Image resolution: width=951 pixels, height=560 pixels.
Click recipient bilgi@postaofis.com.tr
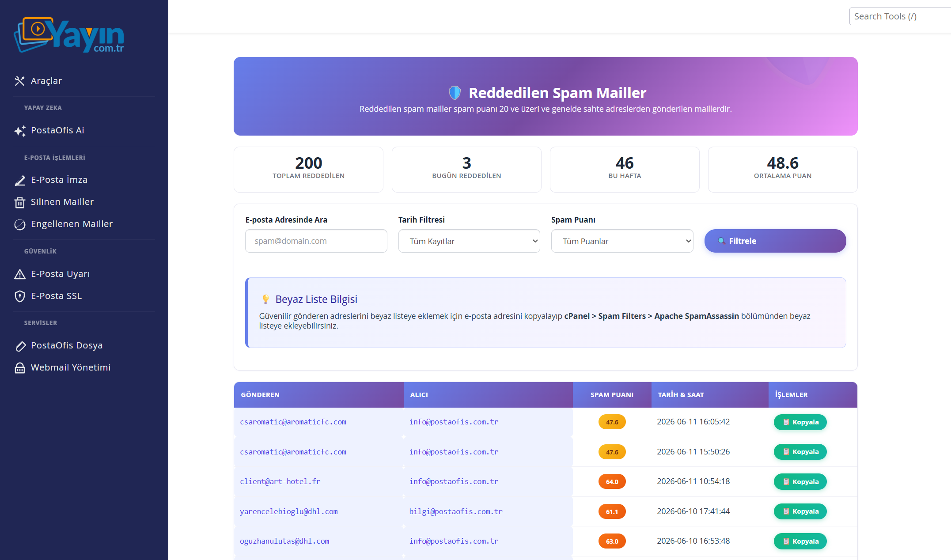click(456, 512)
